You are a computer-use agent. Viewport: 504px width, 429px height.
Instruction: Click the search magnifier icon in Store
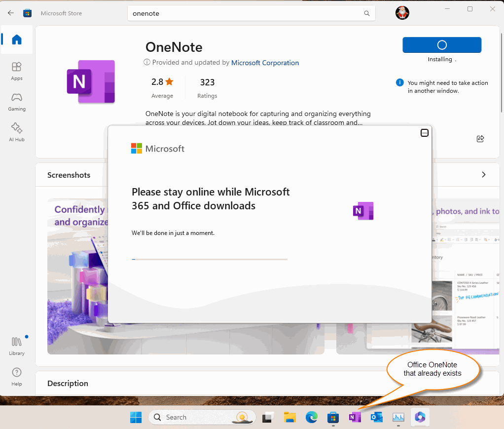click(x=367, y=13)
